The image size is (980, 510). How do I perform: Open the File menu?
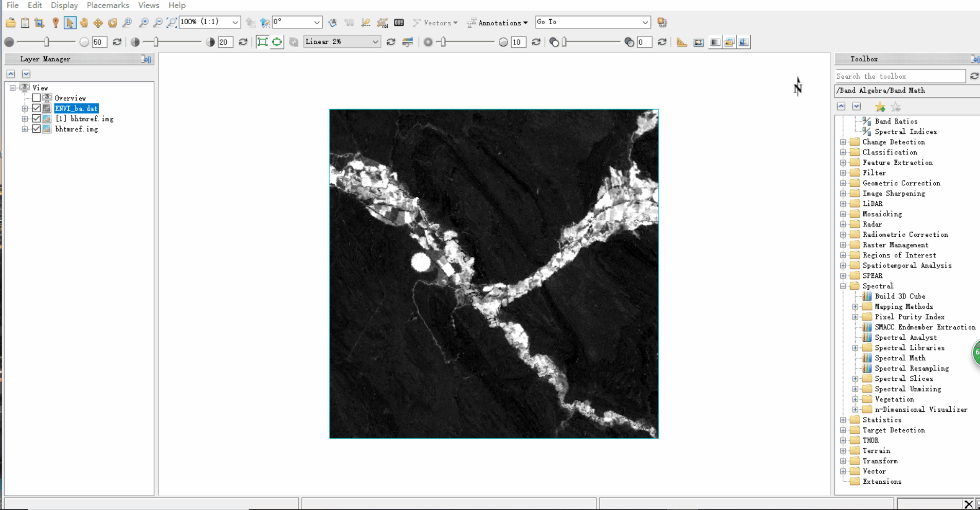tap(12, 5)
